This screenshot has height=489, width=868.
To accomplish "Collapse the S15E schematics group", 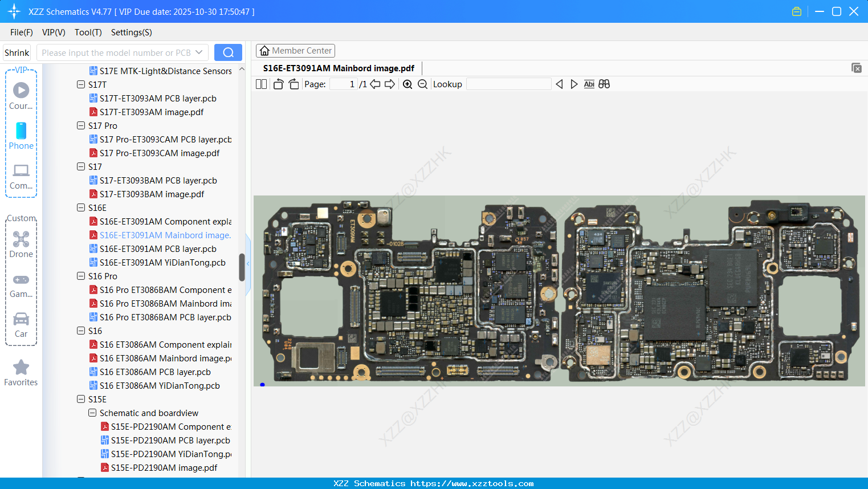I will coord(80,399).
